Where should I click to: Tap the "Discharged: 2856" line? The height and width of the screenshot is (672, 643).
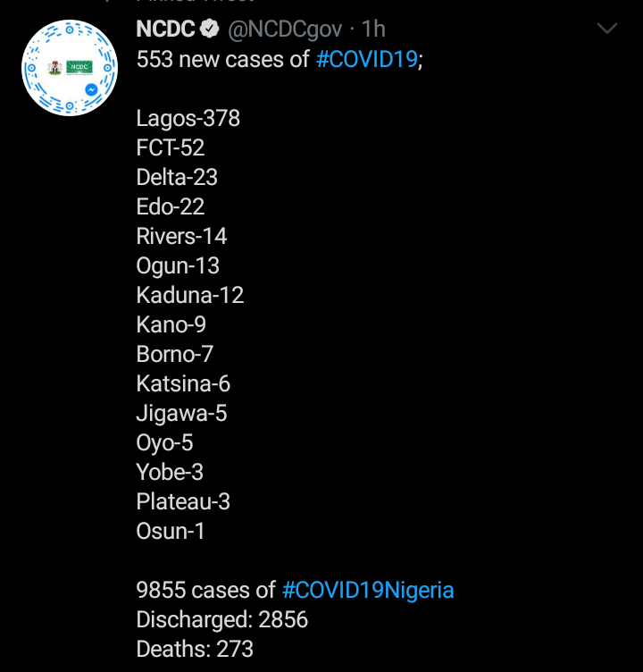pyautogui.click(x=222, y=620)
